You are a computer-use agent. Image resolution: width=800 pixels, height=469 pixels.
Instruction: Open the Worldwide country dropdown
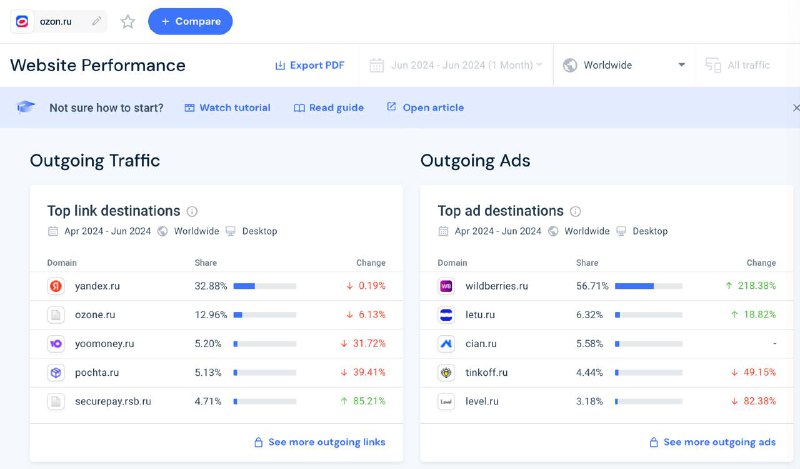(x=624, y=65)
